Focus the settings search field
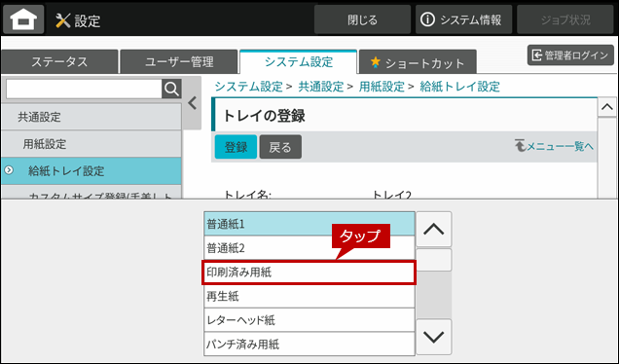The image size is (619, 364). point(84,90)
